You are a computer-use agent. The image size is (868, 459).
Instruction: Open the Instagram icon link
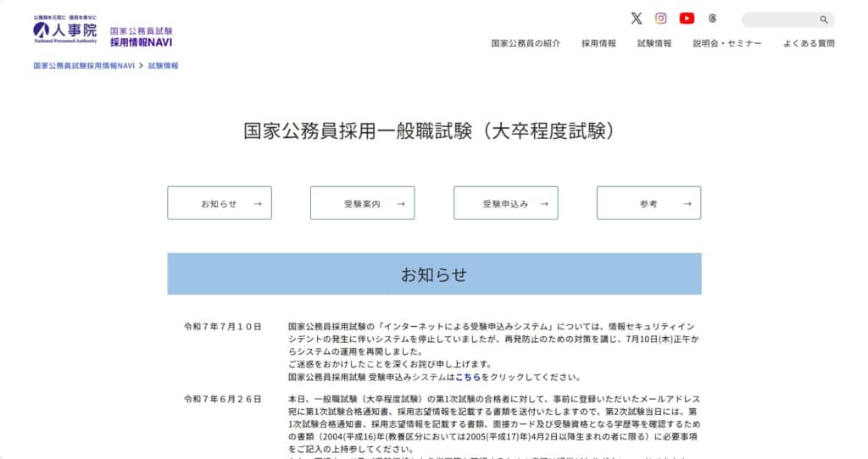tap(661, 19)
